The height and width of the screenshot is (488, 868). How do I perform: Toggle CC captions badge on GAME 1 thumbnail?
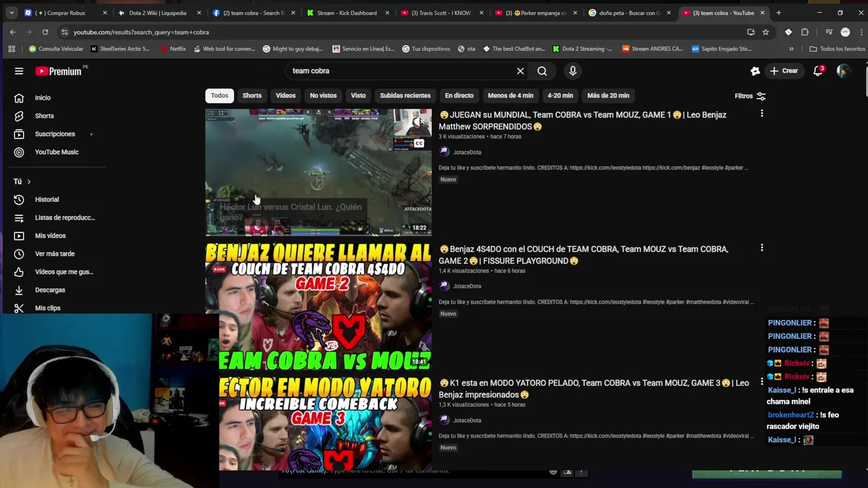tap(419, 143)
